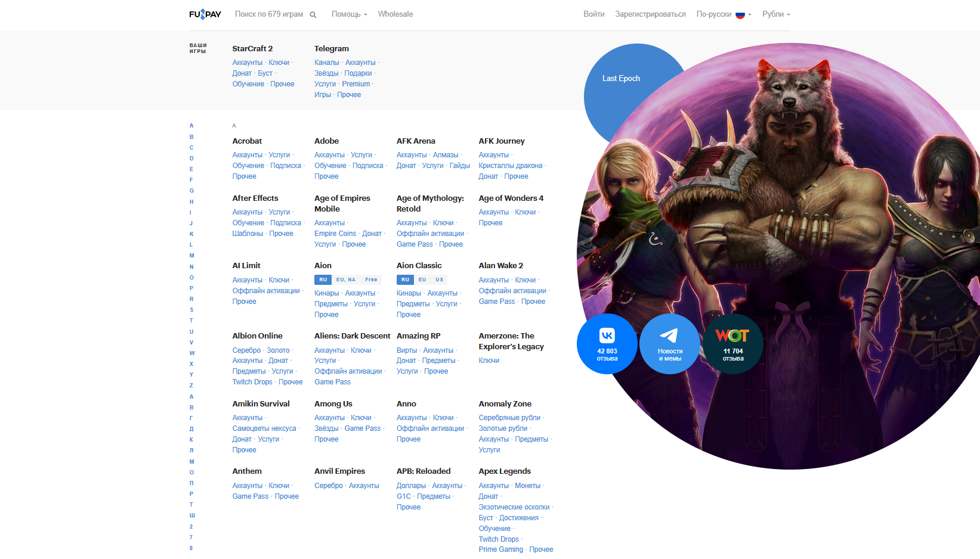Select EU server for Aion Classic
Viewport: 980px width, 559px height.
pos(422,279)
